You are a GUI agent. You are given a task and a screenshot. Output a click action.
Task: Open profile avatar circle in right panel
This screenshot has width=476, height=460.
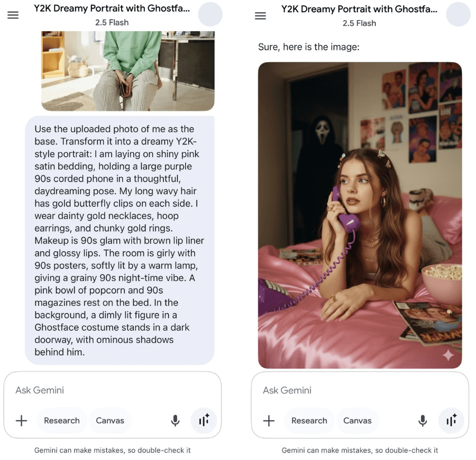(458, 14)
